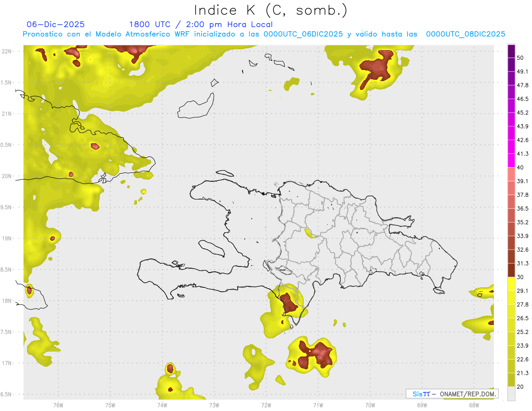
Task: Pick the salmon segment between 39.1 and 40
Action: [x=511, y=174]
